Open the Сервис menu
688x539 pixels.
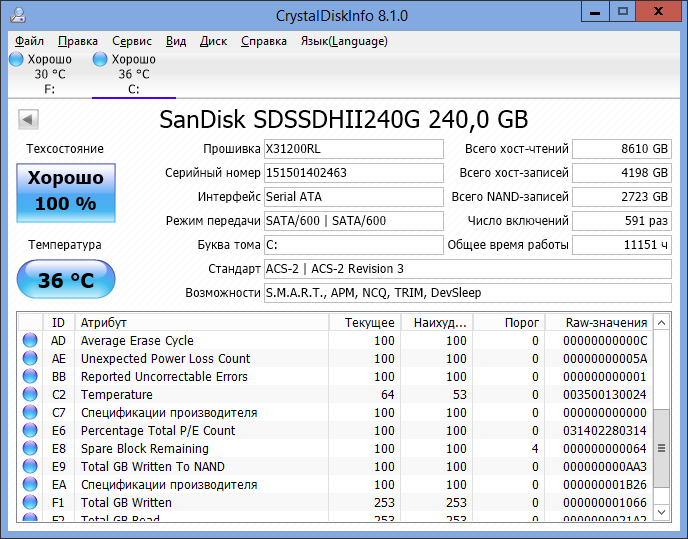(x=131, y=41)
